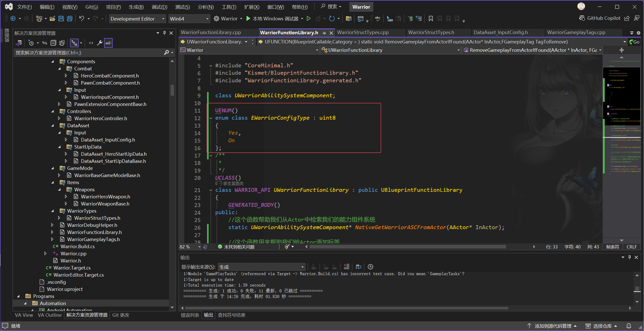Viewport: 644px width, 331px height.
Task: Start without debugging via hollow play icon
Action: click(x=309, y=19)
